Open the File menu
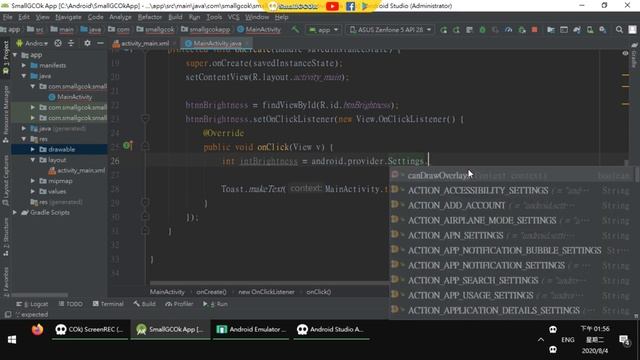 click(x=7, y=17)
